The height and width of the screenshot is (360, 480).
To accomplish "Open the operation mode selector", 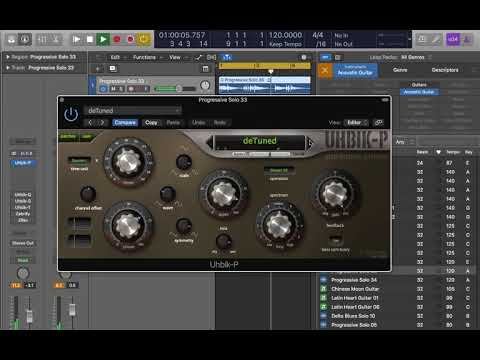I will [279, 171].
